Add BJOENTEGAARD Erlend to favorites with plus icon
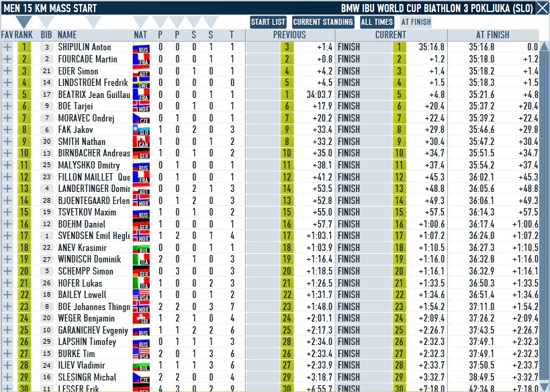 pyautogui.click(x=7, y=200)
